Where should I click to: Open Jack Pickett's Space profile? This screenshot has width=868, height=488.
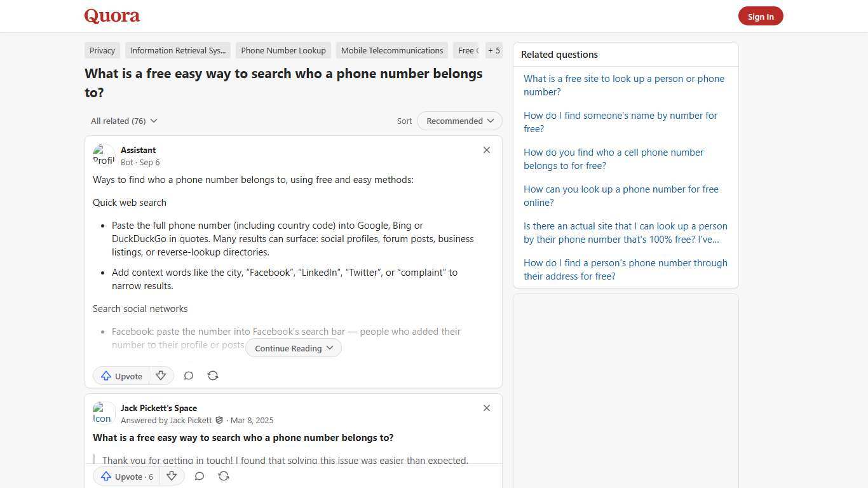[158, 408]
